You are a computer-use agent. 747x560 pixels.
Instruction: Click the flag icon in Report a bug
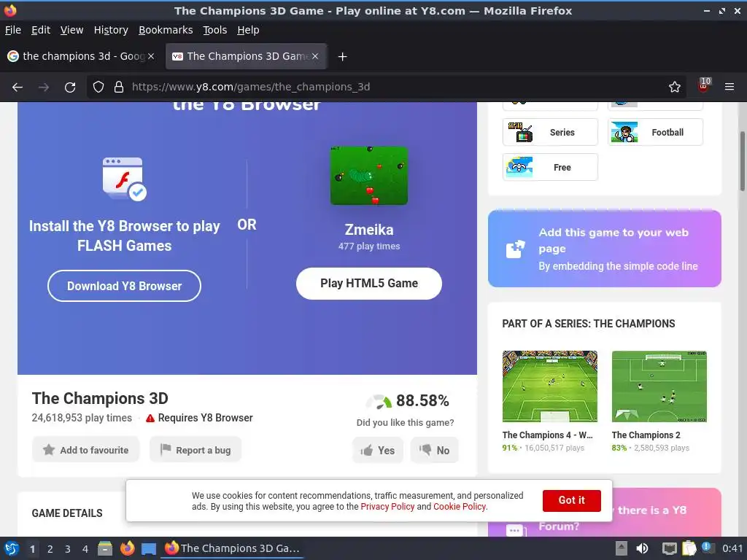click(x=166, y=449)
